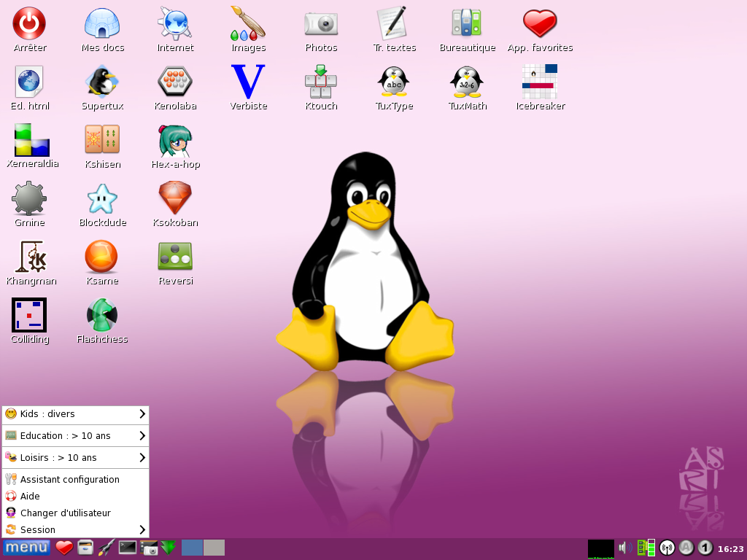Click the black CPU monitor applet
This screenshot has height=560, width=747.
pyautogui.click(x=601, y=548)
